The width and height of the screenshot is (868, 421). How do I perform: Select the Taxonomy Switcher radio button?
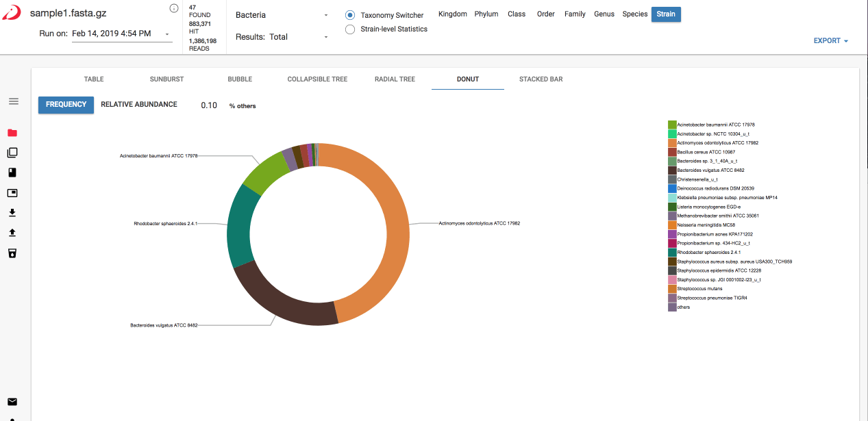click(x=350, y=15)
